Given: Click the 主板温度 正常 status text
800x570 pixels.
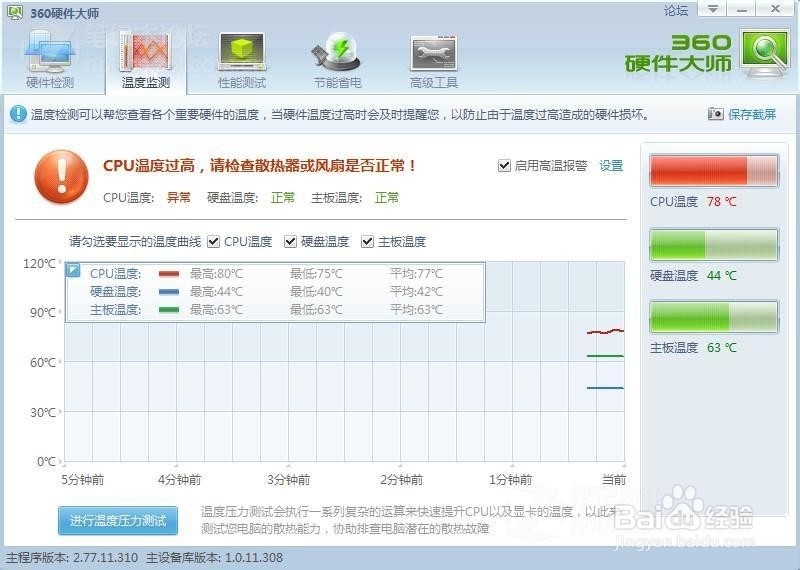Looking at the screenshot, I should (387, 197).
